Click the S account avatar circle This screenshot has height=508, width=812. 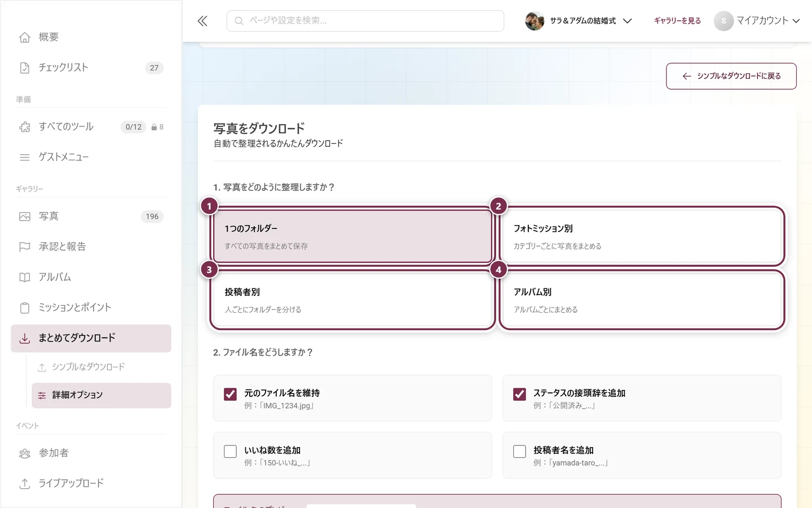[723, 21]
